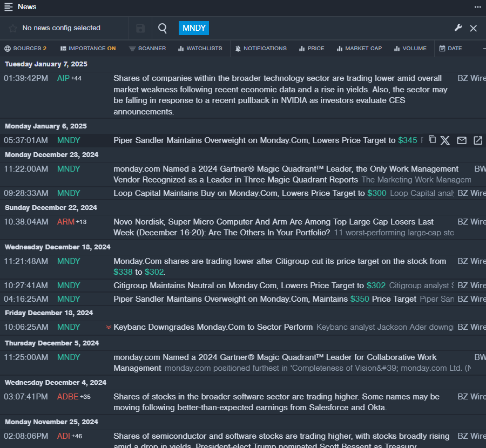
Task: Toggle the Importance ON filter
Action: pyautogui.click(x=88, y=49)
